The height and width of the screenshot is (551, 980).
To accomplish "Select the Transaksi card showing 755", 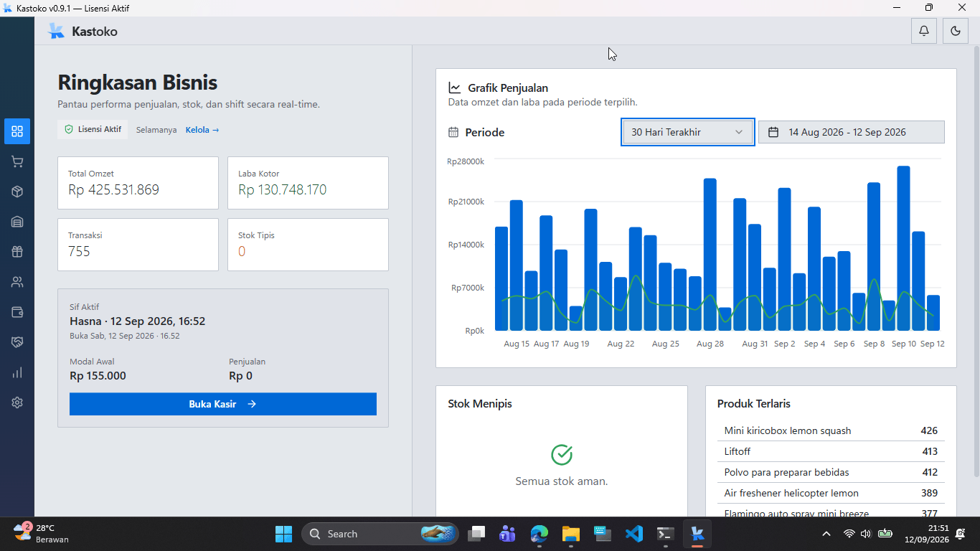I will [138, 245].
